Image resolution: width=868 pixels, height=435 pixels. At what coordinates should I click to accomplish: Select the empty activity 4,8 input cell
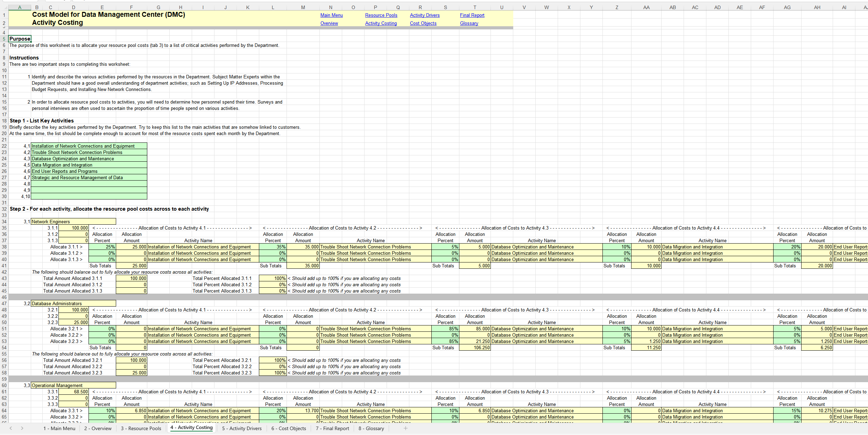pos(89,184)
